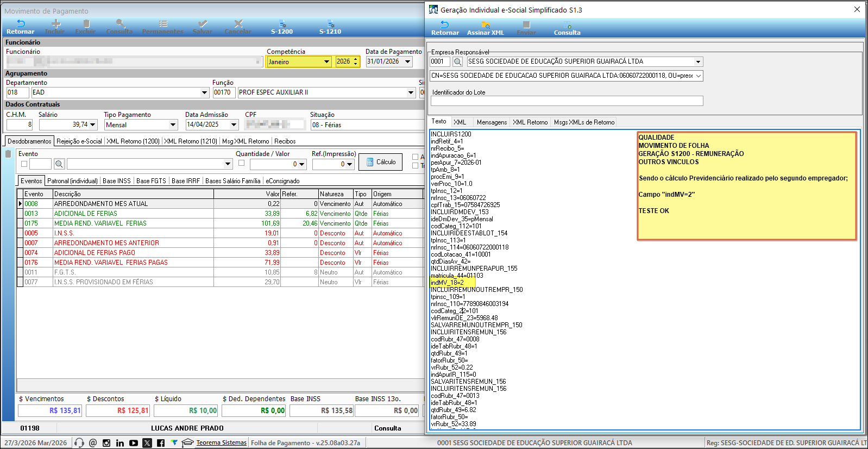Click the Identificador do Lote input field
Image resolution: width=868 pixels, height=449 pixels.
(x=567, y=101)
